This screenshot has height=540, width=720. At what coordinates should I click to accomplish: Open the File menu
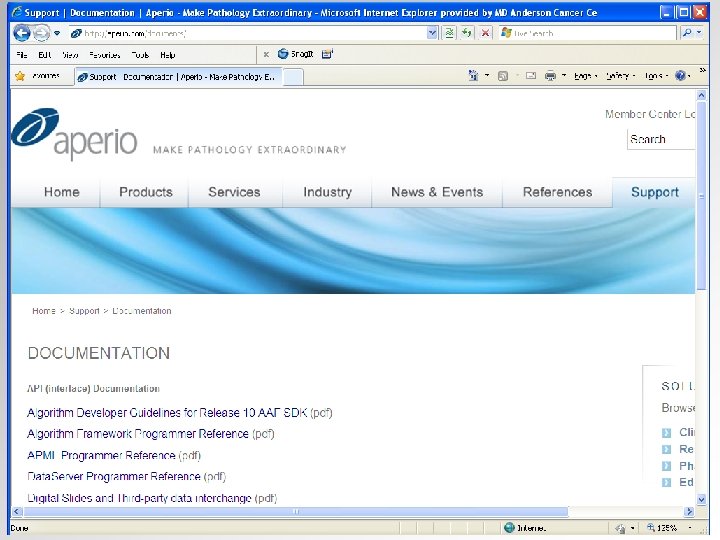[x=22, y=55]
